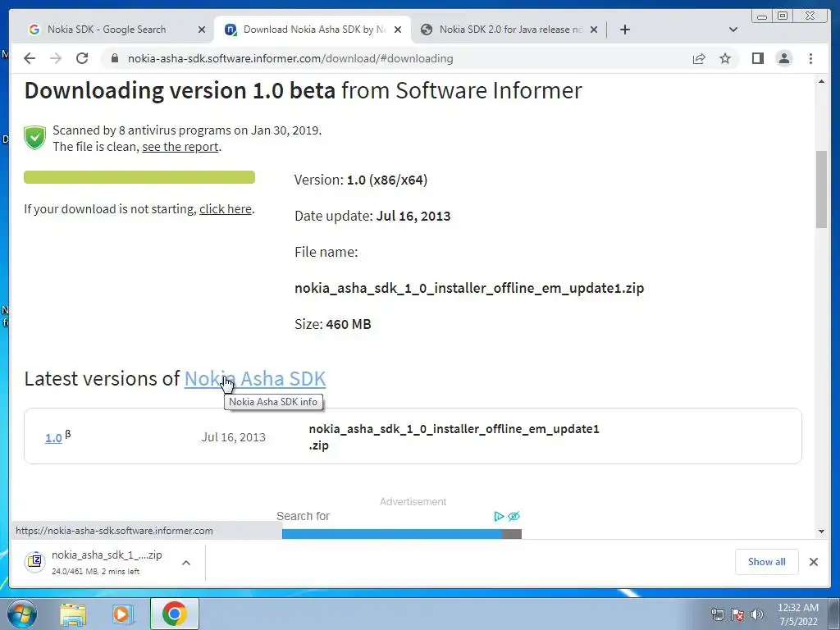
Task: Open 'see the report' link
Action: coord(180,147)
